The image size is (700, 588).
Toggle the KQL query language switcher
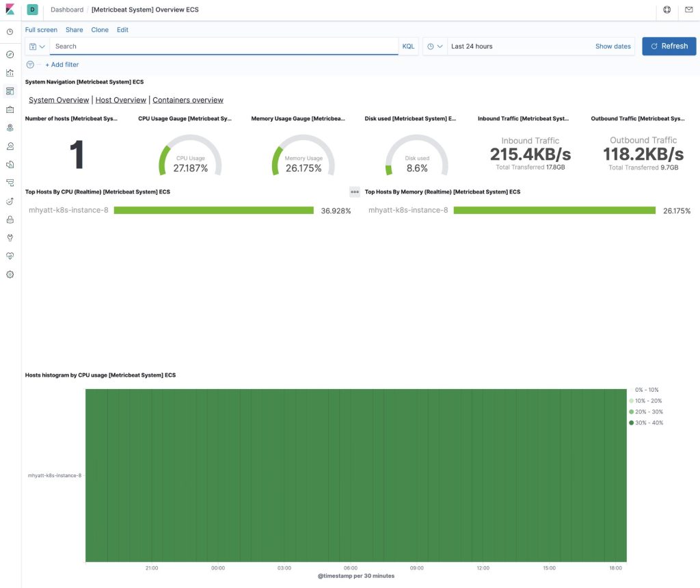pos(408,46)
